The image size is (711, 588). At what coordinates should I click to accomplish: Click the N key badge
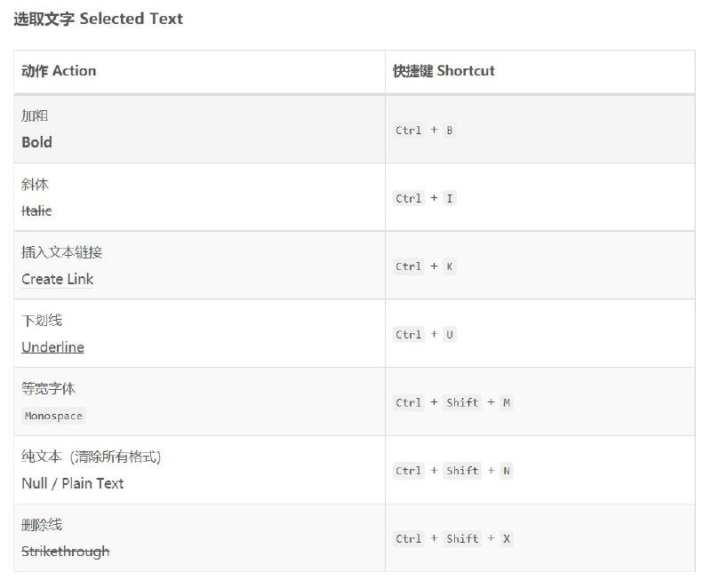point(507,471)
